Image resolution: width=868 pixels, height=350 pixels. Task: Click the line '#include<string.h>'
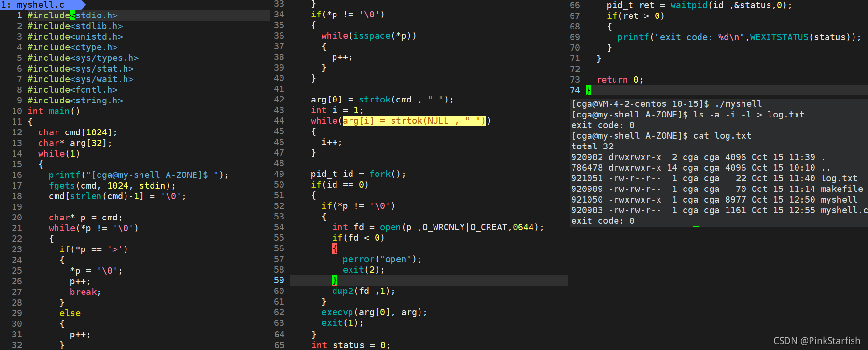[x=75, y=101]
